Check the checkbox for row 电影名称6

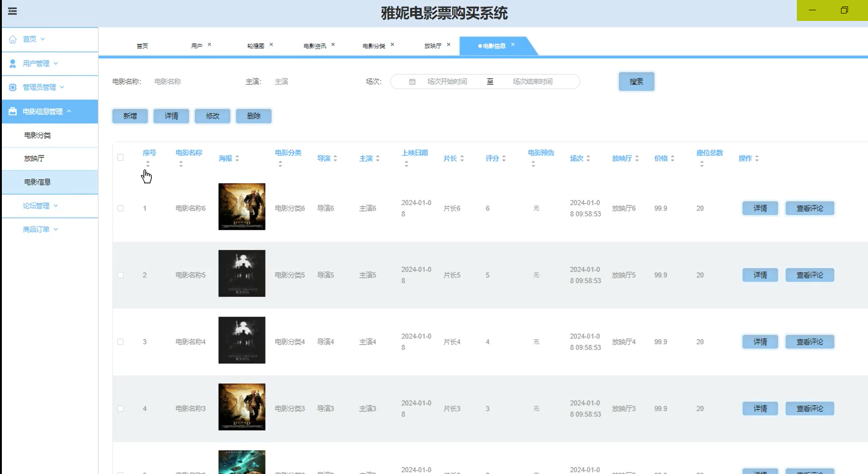(120, 208)
